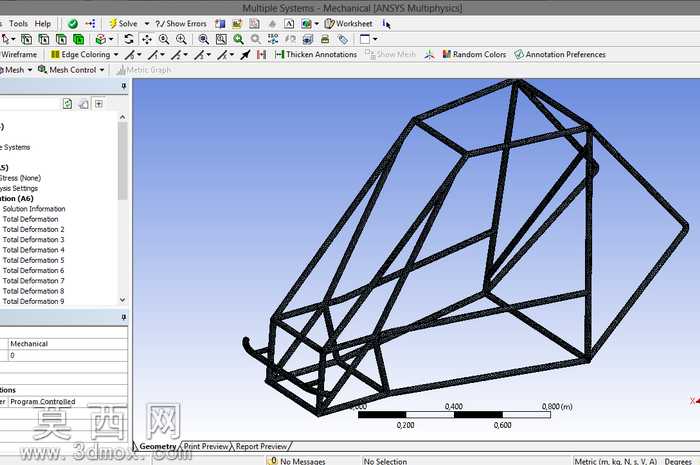Click the tag annotations icon
Screen dimensions: 700x465
[342, 39]
